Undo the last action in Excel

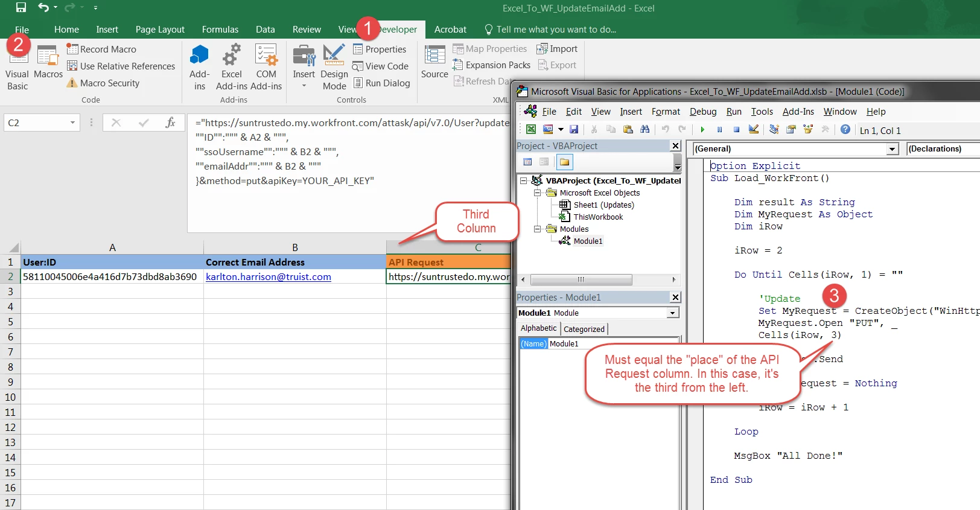click(43, 8)
